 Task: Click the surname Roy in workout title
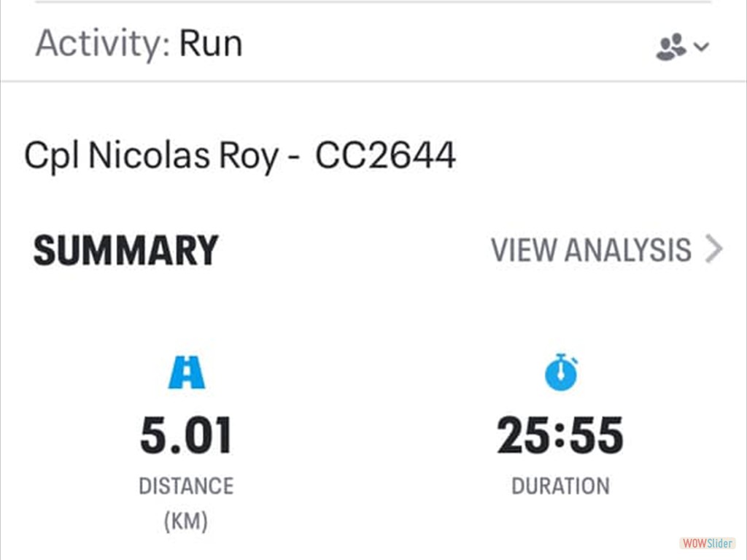click(x=249, y=157)
